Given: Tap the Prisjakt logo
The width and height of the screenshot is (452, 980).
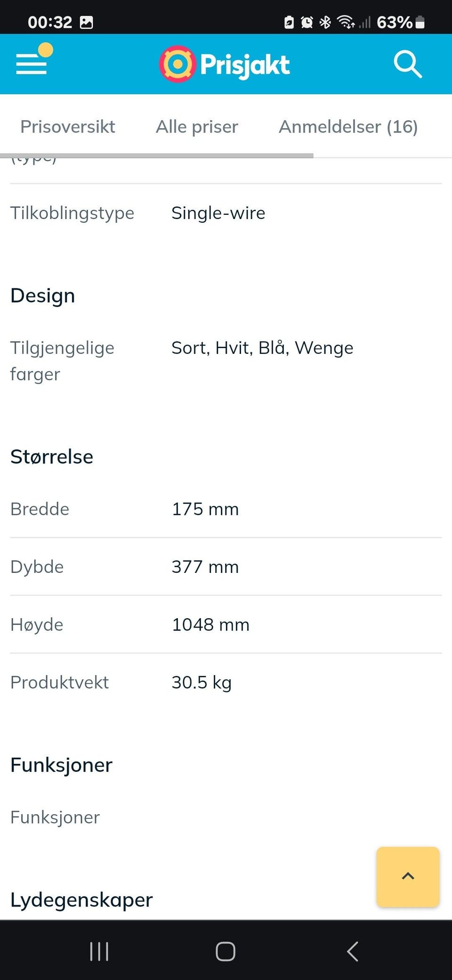Looking at the screenshot, I should click(225, 64).
